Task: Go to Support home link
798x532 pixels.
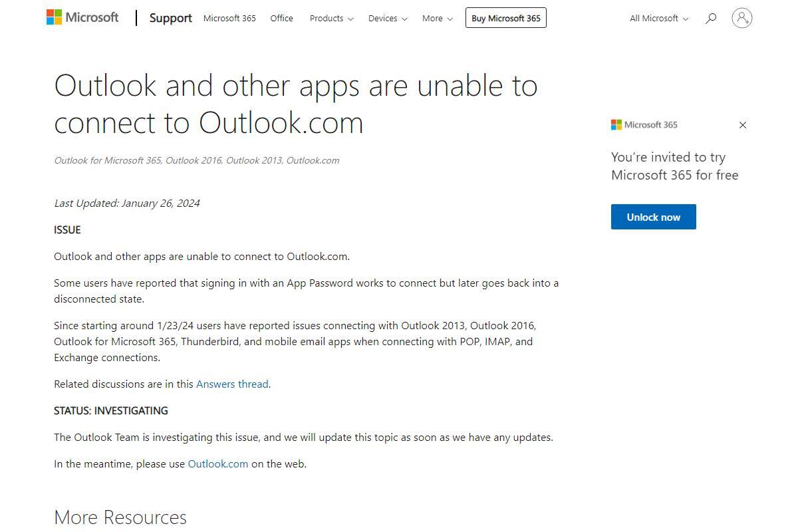Action: pyautogui.click(x=171, y=18)
